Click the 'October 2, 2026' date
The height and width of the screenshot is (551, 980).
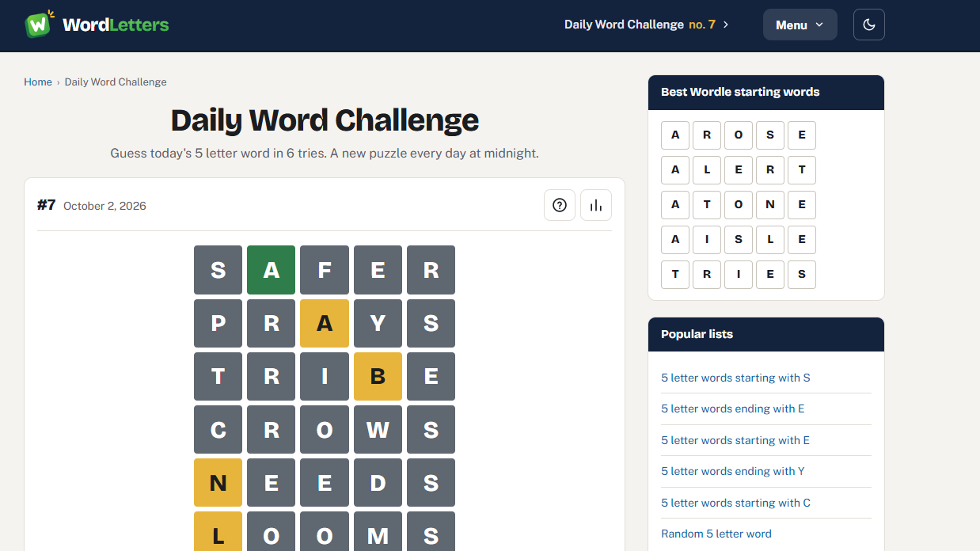pyautogui.click(x=104, y=206)
